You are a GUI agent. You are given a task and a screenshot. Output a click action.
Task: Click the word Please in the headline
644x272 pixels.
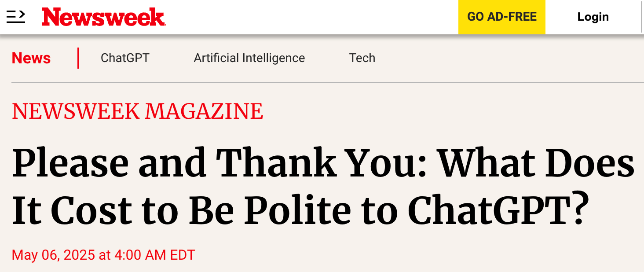70,164
